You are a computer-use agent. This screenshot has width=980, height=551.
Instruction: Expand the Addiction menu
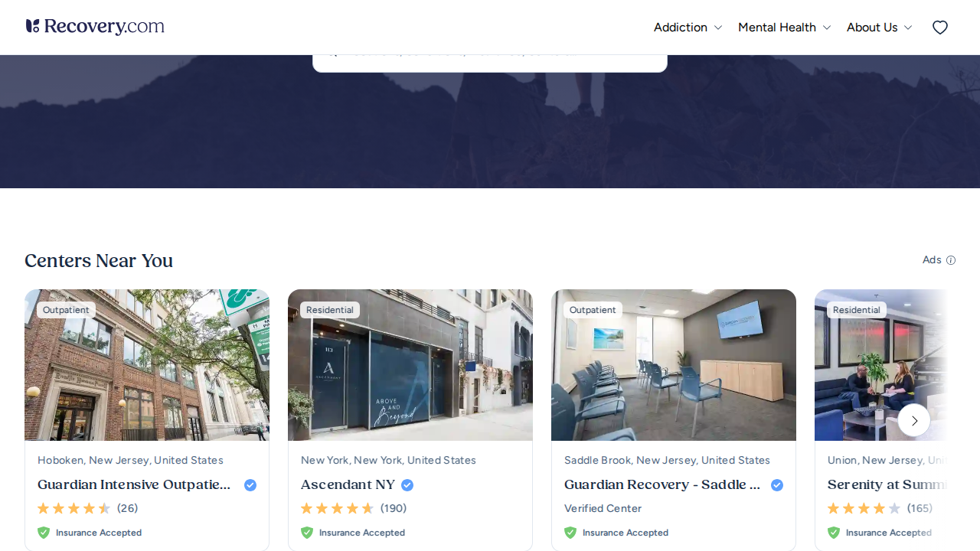point(688,28)
